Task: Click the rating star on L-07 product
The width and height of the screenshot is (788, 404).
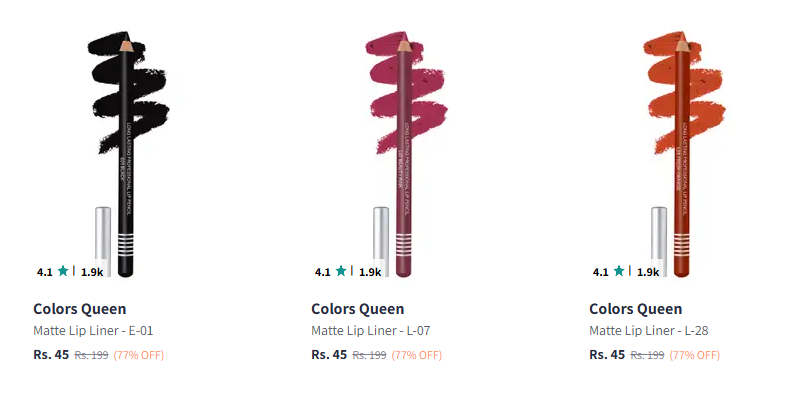Action: point(341,271)
